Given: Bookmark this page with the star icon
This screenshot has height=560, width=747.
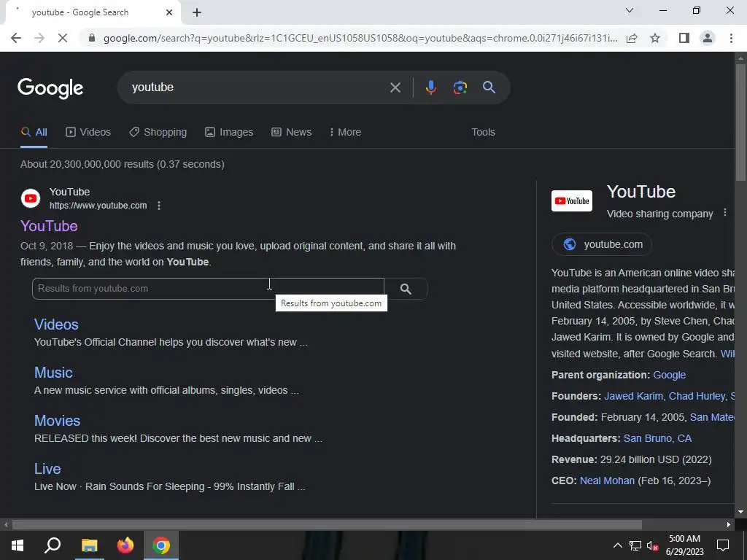Looking at the screenshot, I should [x=655, y=38].
